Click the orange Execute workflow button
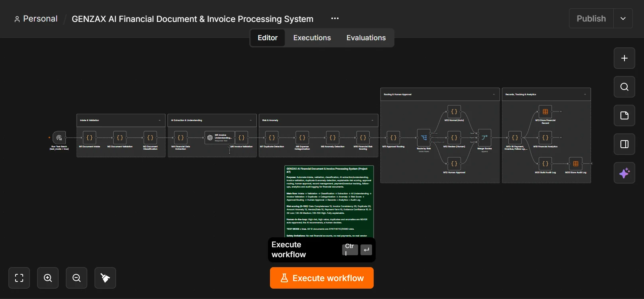The height and width of the screenshot is (299, 644). (322, 278)
